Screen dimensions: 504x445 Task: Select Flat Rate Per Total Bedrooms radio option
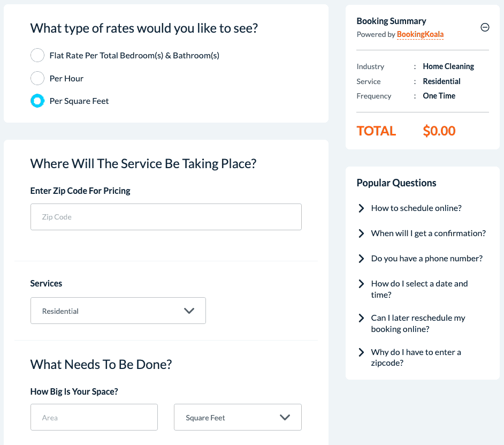point(37,55)
